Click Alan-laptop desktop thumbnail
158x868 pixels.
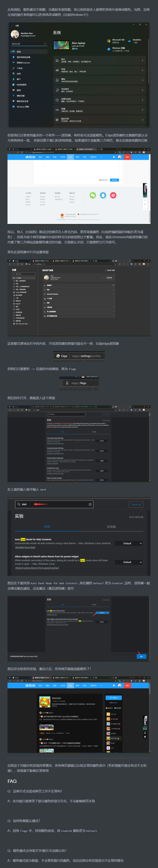pyautogui.click(x=61, y=45)
